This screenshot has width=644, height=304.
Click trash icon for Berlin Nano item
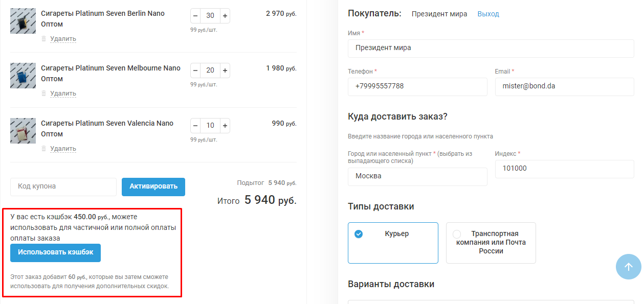click(43, 39)
